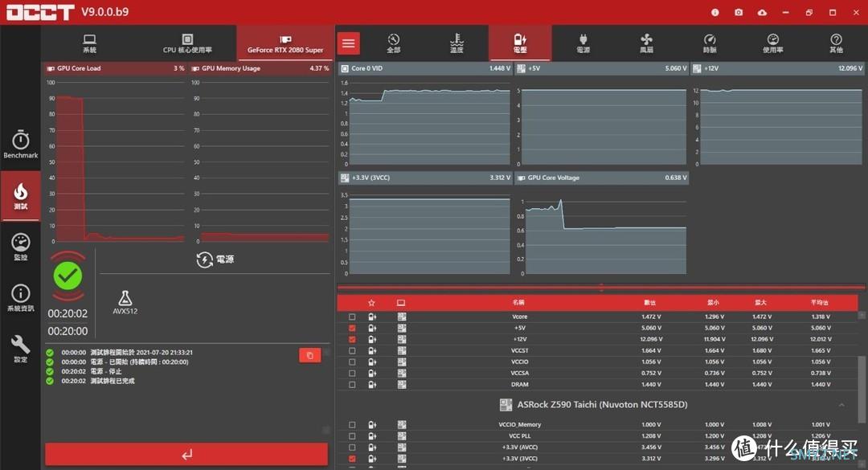The image size is (868, 470).
Task: Click the motherboard icon beside ASRock Z590 Taichi
Action: (506, 405)
